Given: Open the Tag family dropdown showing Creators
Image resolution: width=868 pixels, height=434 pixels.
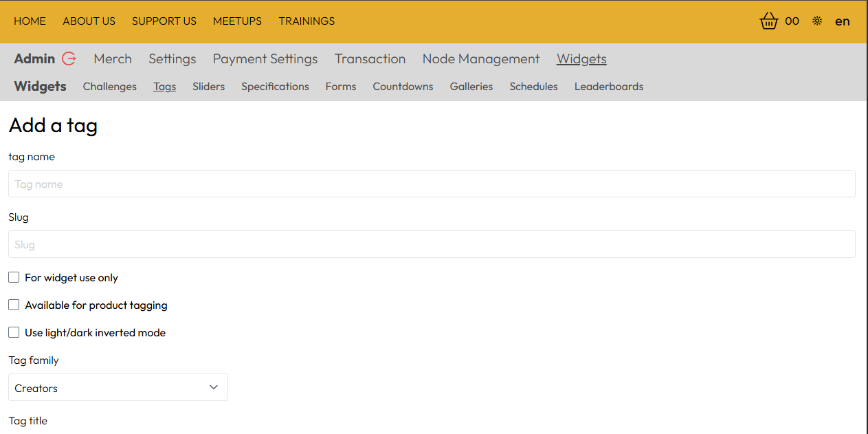Looking at the screenshot, I should [118, 387].
